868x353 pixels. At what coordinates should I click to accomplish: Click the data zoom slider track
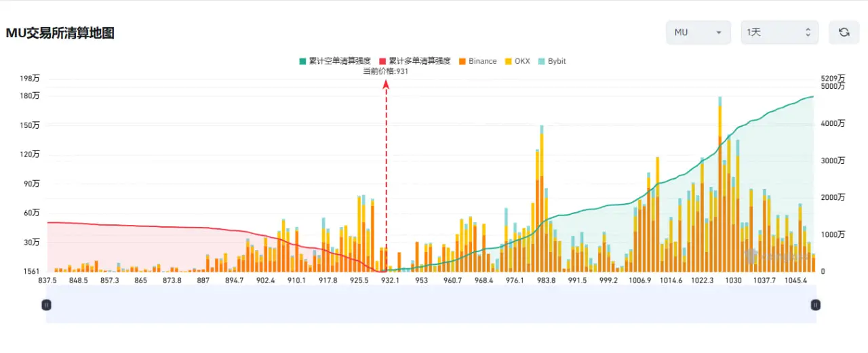pos(431,304)
